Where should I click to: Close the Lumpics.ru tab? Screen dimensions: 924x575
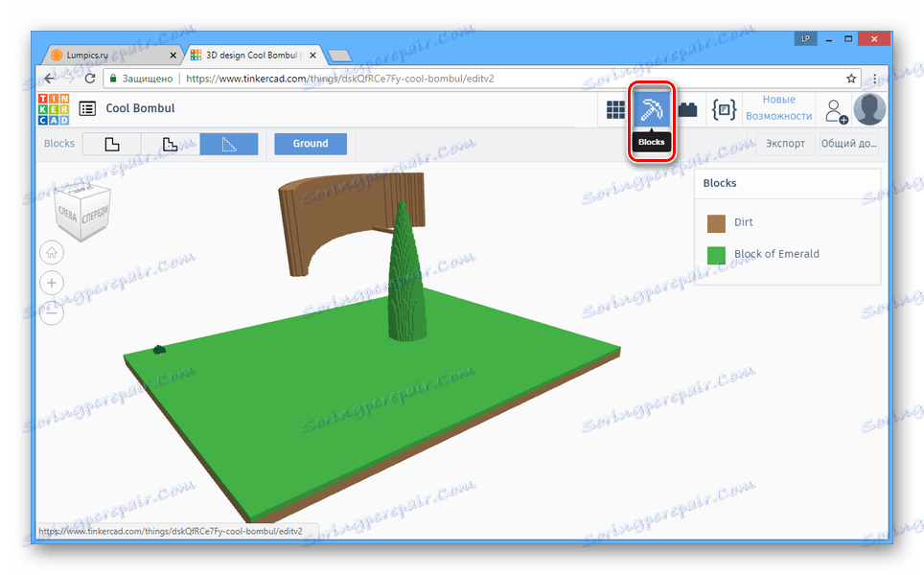(173, 56)
